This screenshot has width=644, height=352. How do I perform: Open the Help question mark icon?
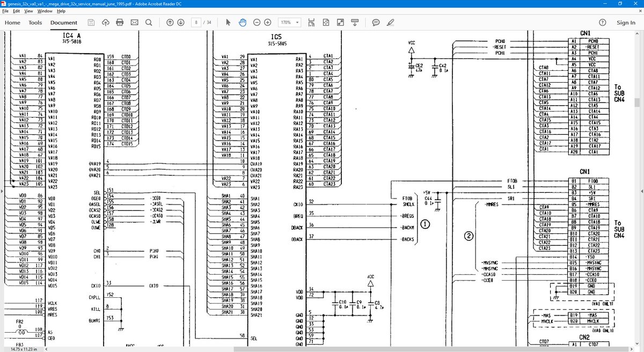point(603,23)
